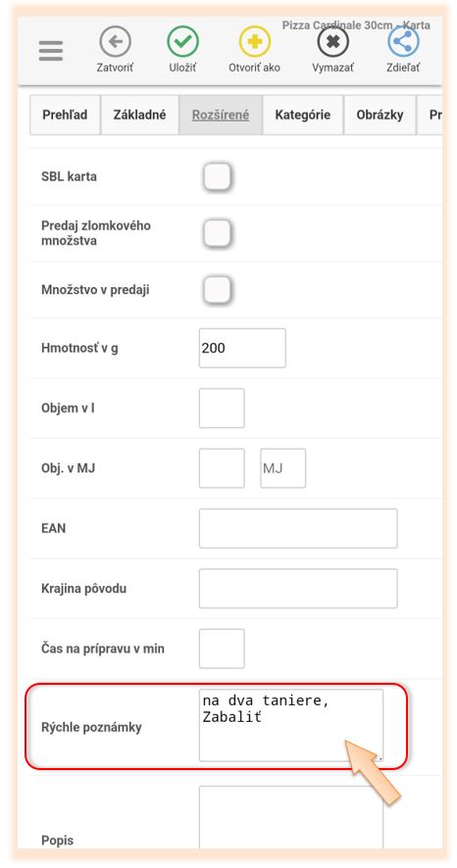Edit the Rýchle poznámky text area
The height and width of the screenshot is (868, 457).
(x=291, y=725)
